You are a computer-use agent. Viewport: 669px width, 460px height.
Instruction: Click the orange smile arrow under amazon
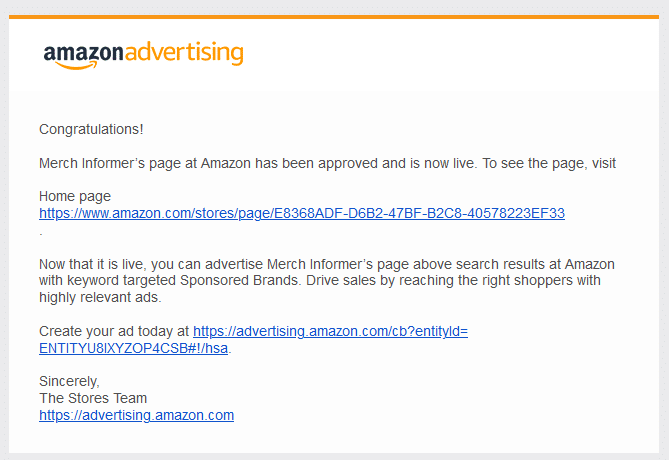pos(76,65)
